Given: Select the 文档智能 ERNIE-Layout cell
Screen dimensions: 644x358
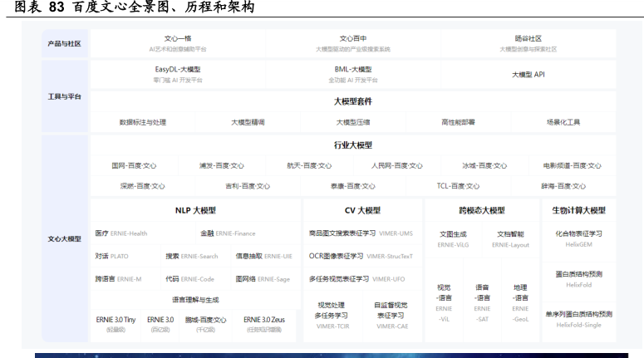Looking at the screenshot, I should tap(510, 239).
